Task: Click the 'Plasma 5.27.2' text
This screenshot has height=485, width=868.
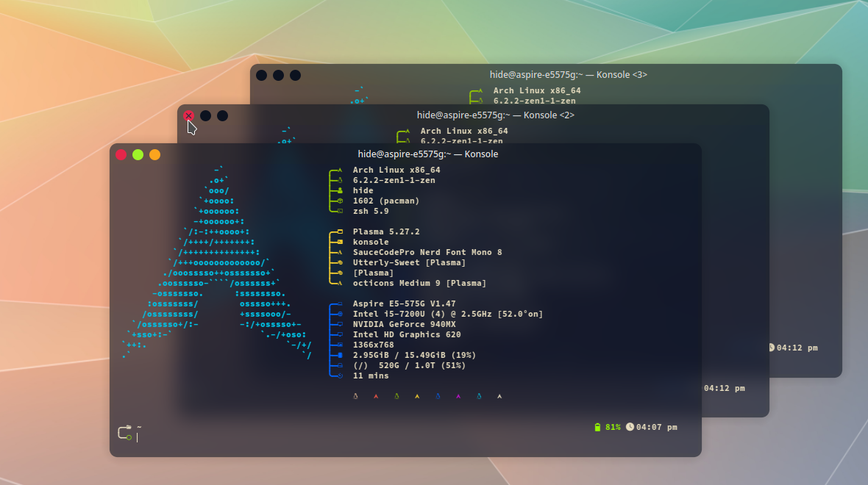Action: 386,231
